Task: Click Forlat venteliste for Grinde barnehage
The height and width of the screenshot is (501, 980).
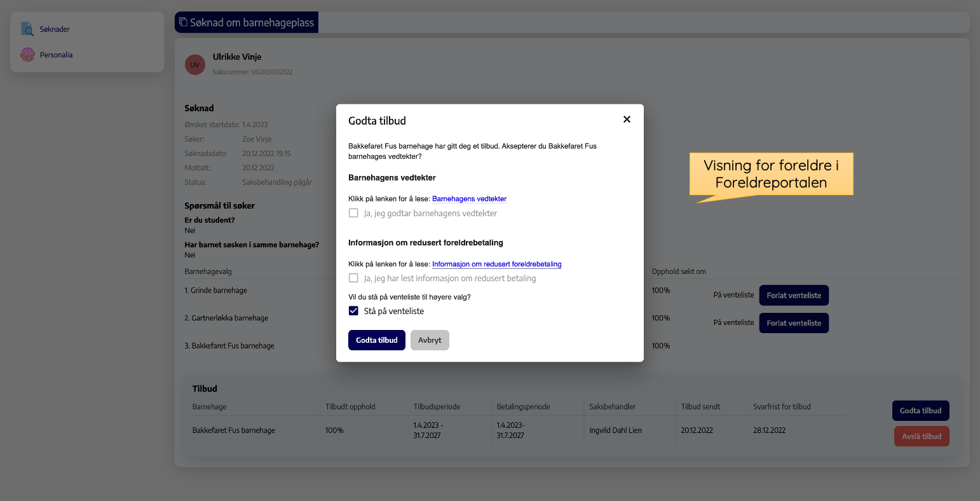Action: coord(794,295)
